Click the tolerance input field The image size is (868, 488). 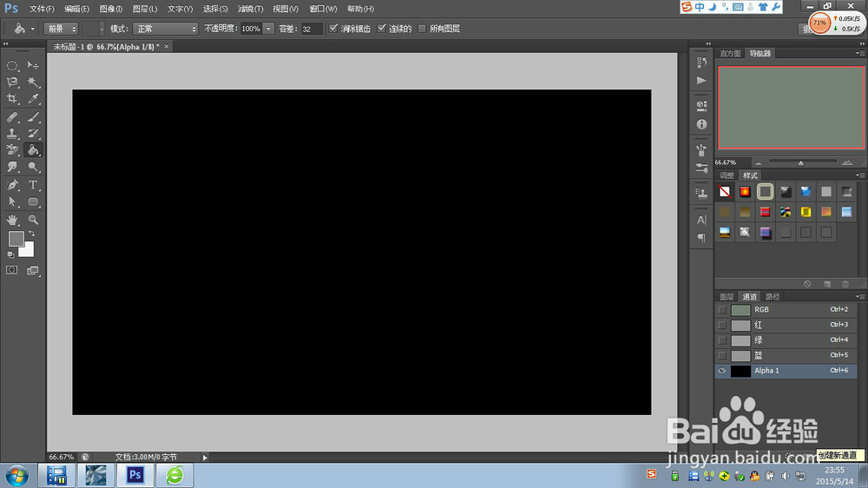(312, 29)
